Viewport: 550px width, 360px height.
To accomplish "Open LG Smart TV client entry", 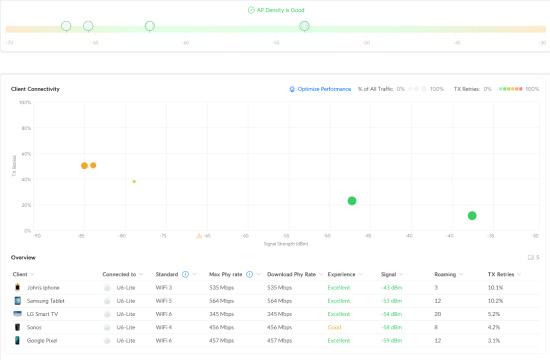I will (x=42, y=314).
